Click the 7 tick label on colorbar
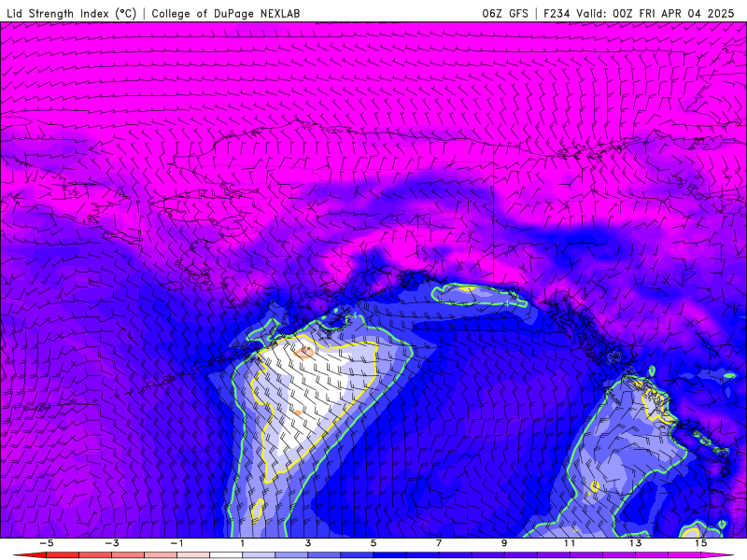The width and height of the screenshot is (747, 560). pyautogui.click(x=439, y=543)
